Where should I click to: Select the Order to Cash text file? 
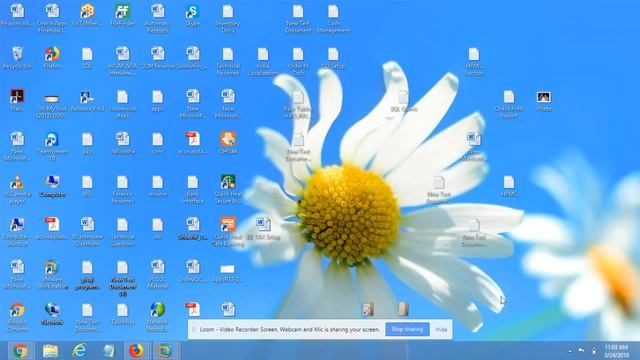[298, 61]
